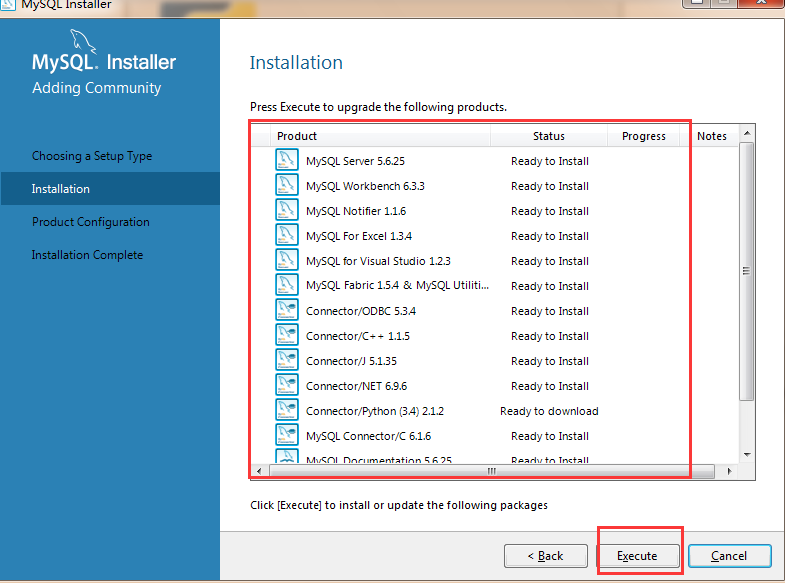Image resolution: width=785 pixels, height=583 pixels.
Task: Click Ready to Install status for Connector/J
Action: (x=550, y=361)
